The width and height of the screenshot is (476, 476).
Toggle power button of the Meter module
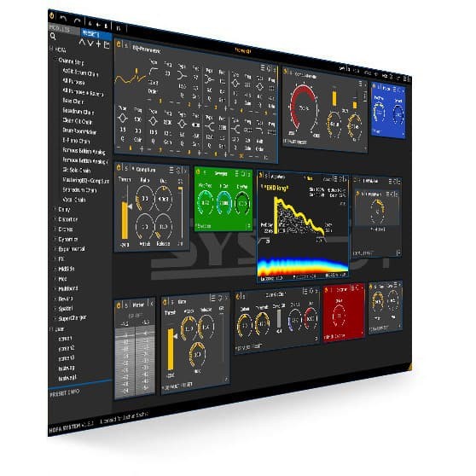point(119,305)
